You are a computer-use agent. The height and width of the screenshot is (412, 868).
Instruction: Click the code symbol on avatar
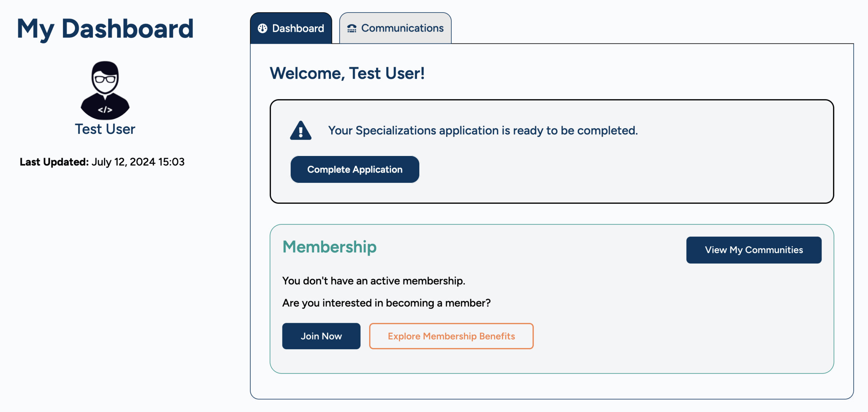pyautogui.click(x=105, y=110)
